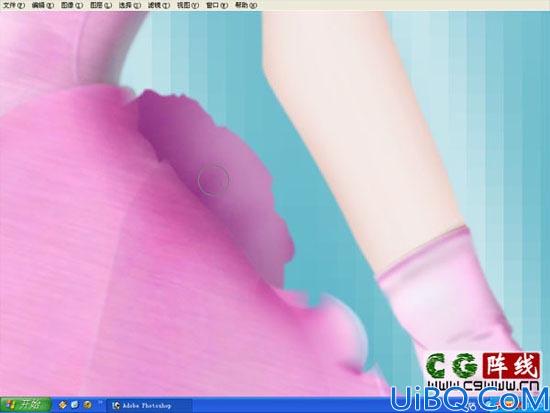Click the UiBQ.CoM watermark text
This screenshot has width=550, height=413.
click(x=470, y=399)
